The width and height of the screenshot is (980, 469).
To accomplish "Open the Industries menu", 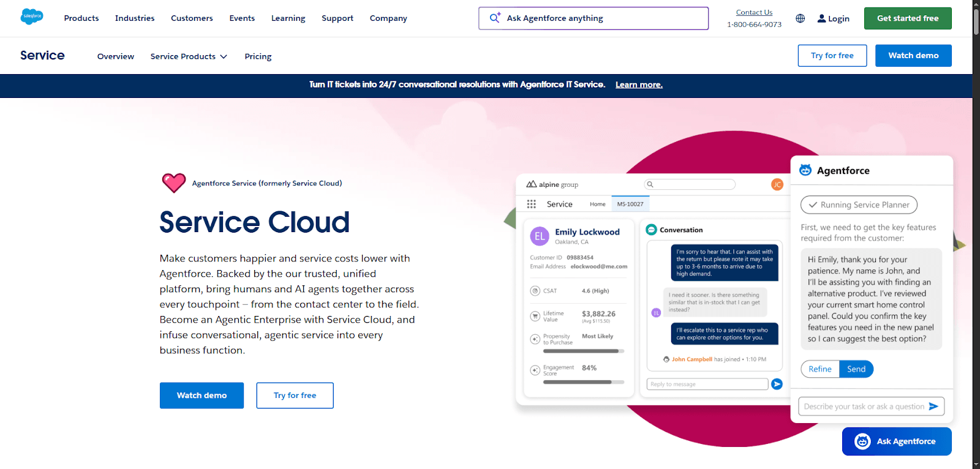I will coord(135,18).
